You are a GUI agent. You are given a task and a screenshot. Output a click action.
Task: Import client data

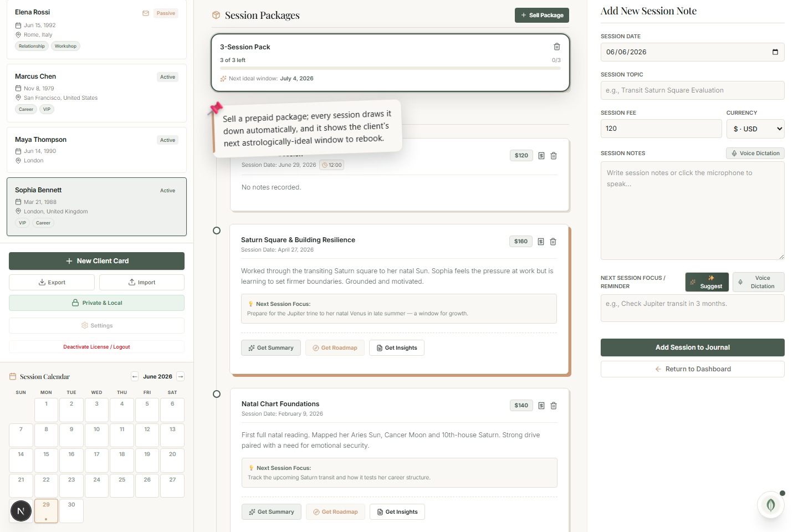pyautogui.click(x=142, y=282)
